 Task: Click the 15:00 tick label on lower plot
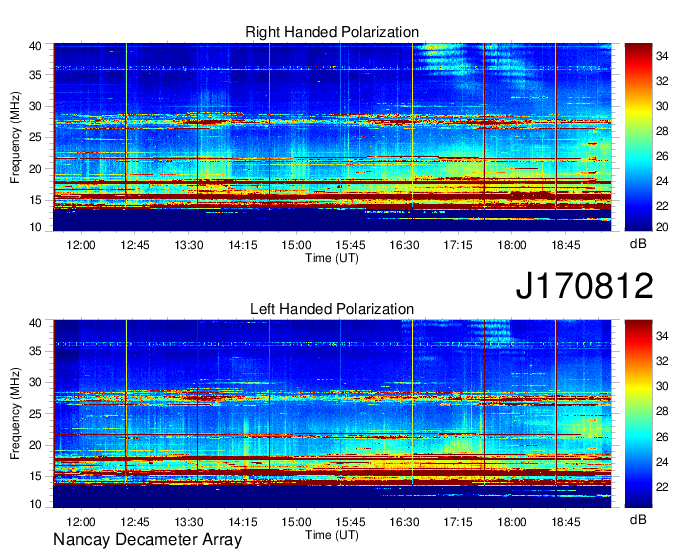296,522
